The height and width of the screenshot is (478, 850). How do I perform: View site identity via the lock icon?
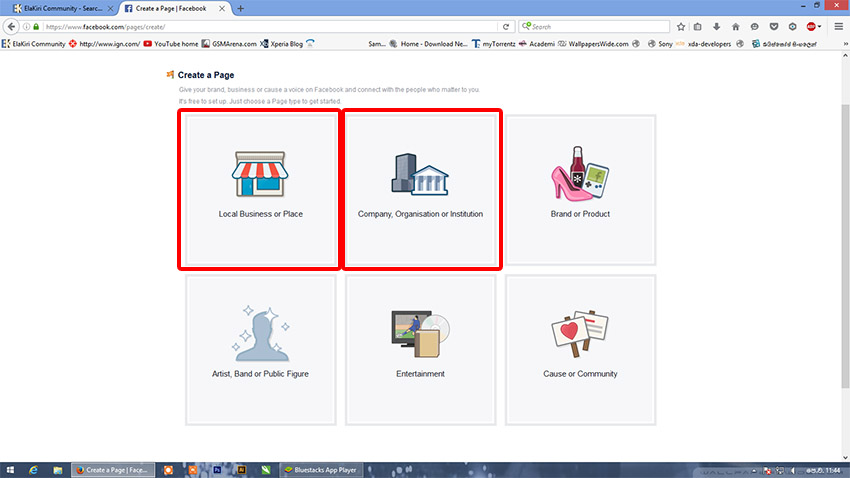point(36,27)
